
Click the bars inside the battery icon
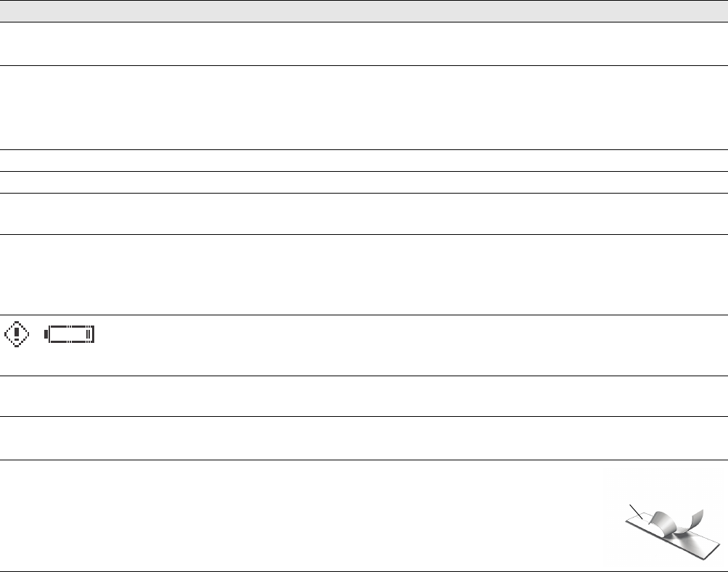click(90, 335)
